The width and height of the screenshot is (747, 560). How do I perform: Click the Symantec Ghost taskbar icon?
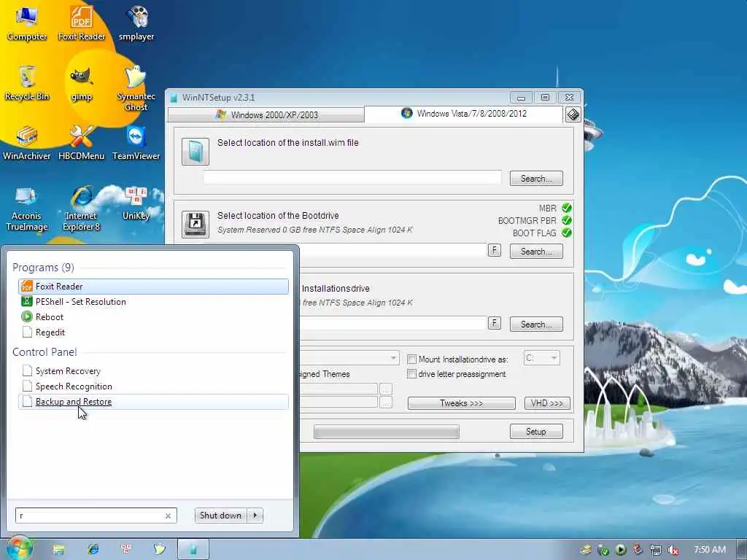[x=160, y=550]
